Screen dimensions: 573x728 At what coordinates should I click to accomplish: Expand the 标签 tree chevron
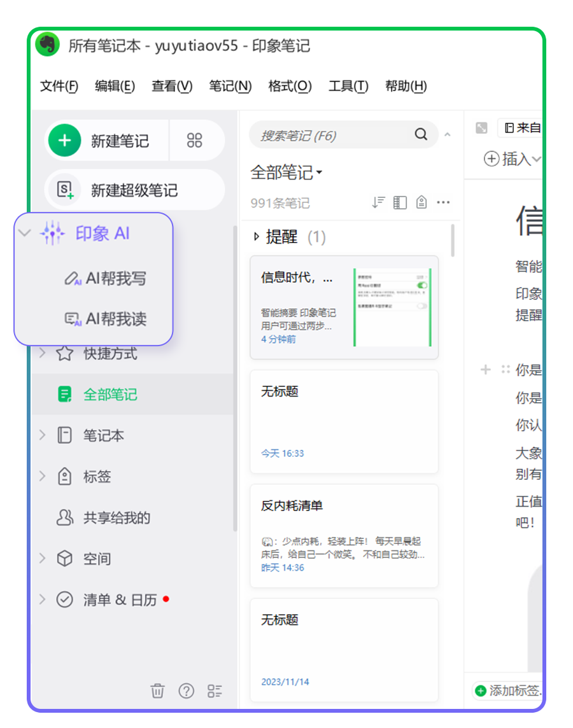tap(42, 476)
